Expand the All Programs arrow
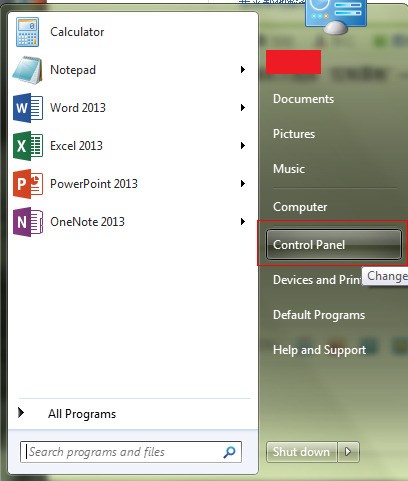 click(x=21, y=413)
